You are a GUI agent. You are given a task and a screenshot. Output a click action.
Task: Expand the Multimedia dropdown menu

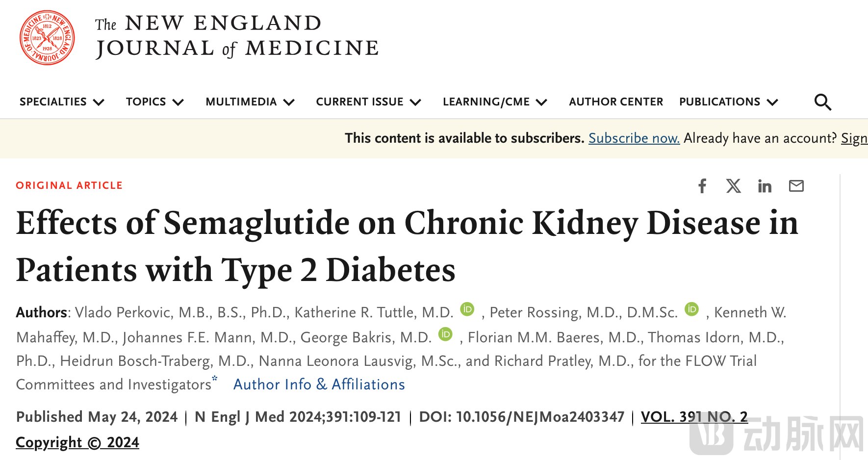250,102
